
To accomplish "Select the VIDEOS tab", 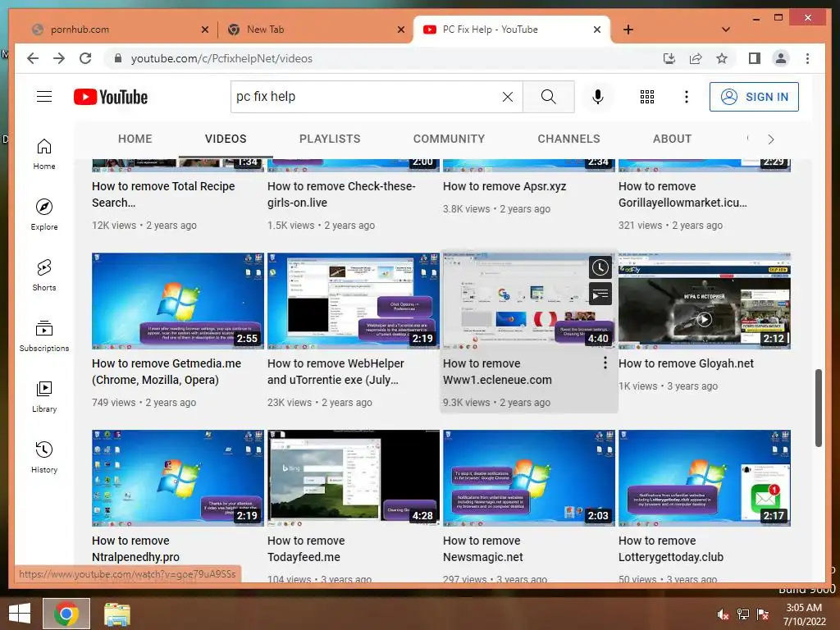I will [x=226, y=139].
